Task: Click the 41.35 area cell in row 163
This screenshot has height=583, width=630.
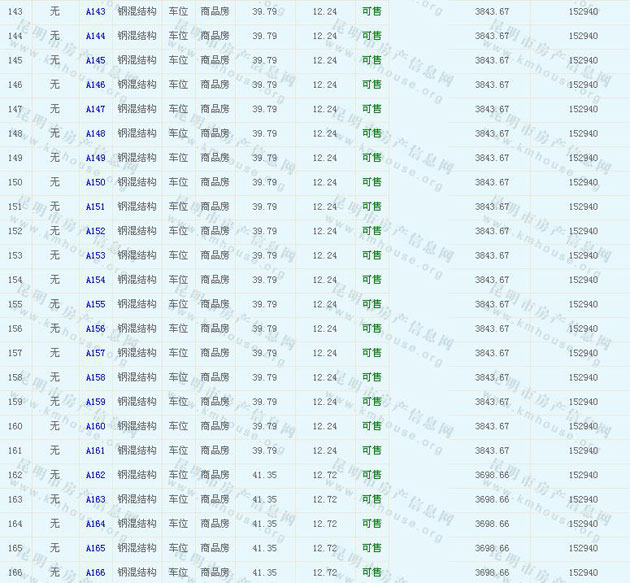Action: (x=264, y=500)
